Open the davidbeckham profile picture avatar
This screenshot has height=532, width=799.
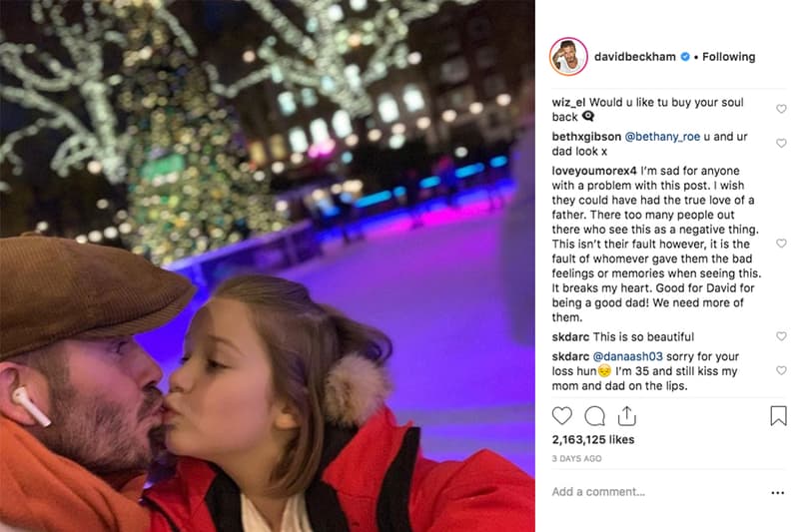[568, 57]
